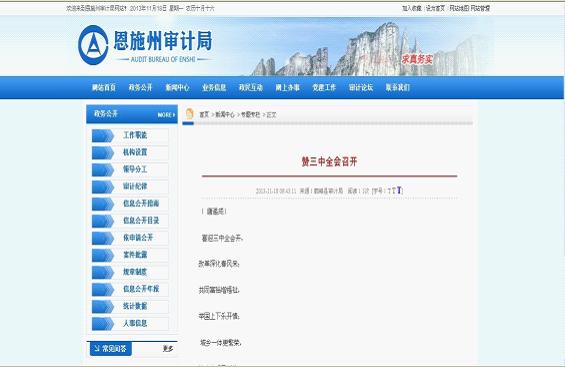Click the arrow icon beside 机构设置
This screenshot has width=565, height=367.
(x=103, y=152)
